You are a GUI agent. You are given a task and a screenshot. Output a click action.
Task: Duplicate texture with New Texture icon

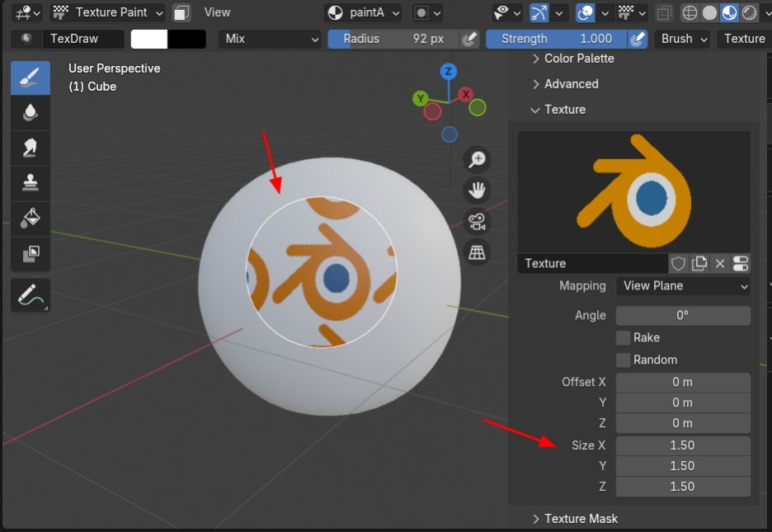(x=699, y=263)
